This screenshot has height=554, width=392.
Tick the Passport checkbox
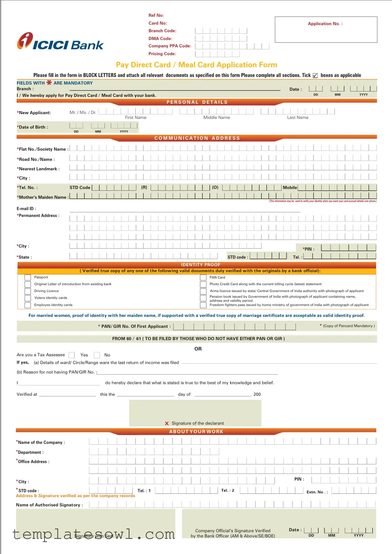pyautogui.click(x=28, y=277)
